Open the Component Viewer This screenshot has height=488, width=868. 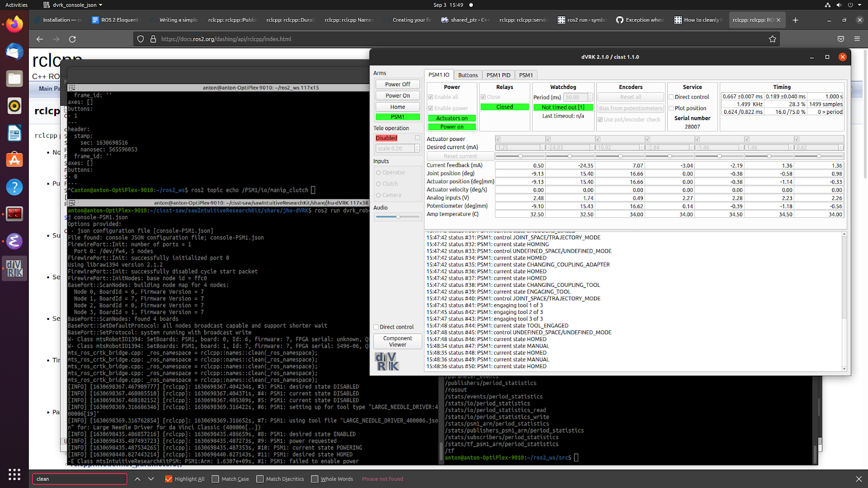point(398,342)
